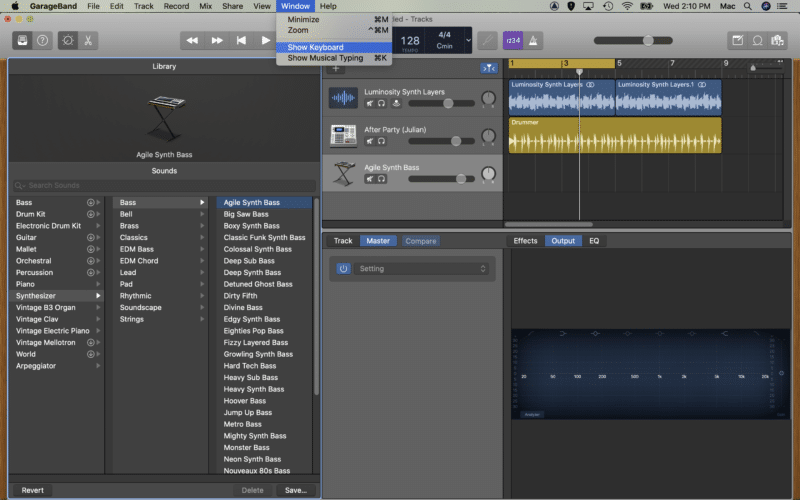The height and width of the screenshot is (500, 800).
Task: Open the Track menu in menu bar
Action: coord(143,6)
